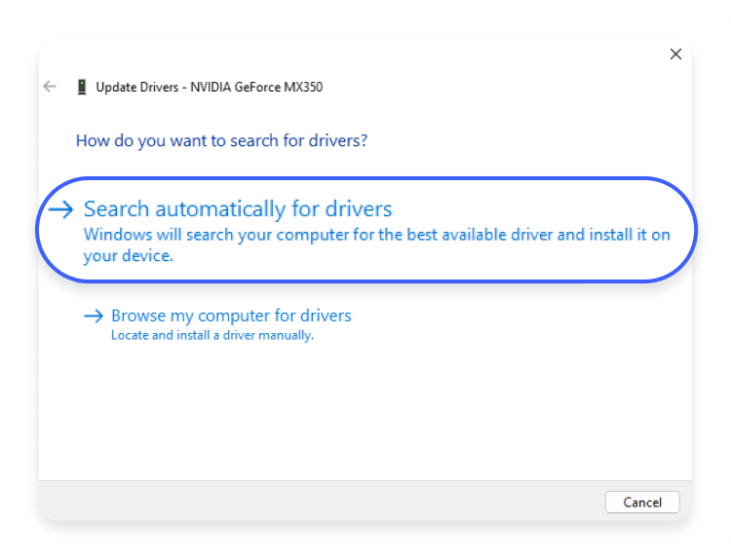This screenshot has width=731, height=560.
Task: Click the 'Update Drivers - NVIDIA GeForce MX350' title
Action: (209, 87)
